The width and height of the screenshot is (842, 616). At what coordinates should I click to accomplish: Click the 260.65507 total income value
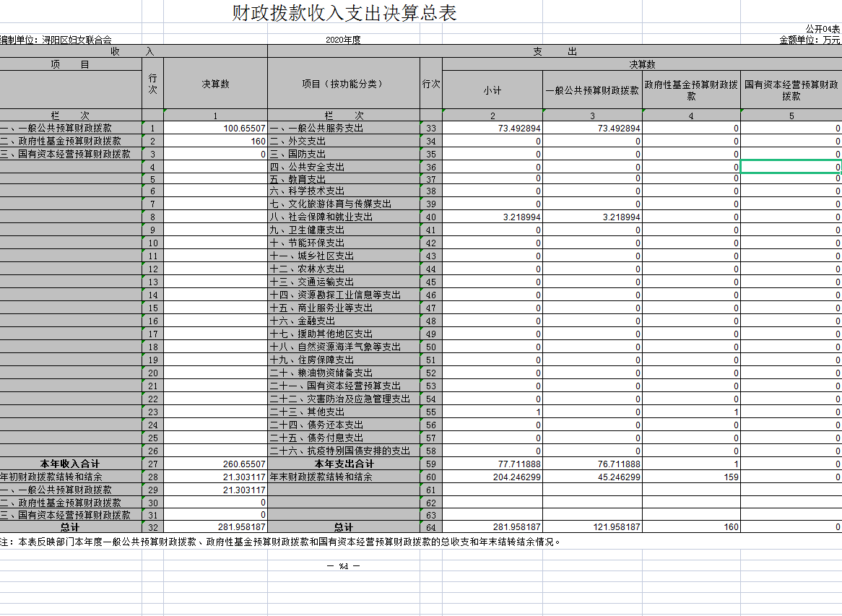[x=215, y=464]
